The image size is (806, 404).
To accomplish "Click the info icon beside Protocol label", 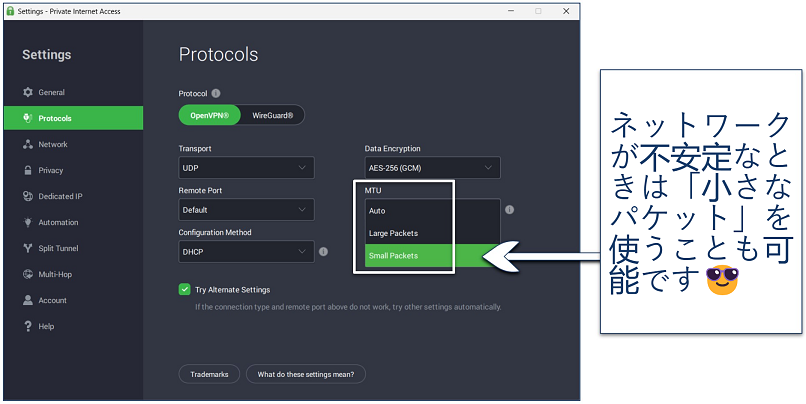I will click(216, 94).
